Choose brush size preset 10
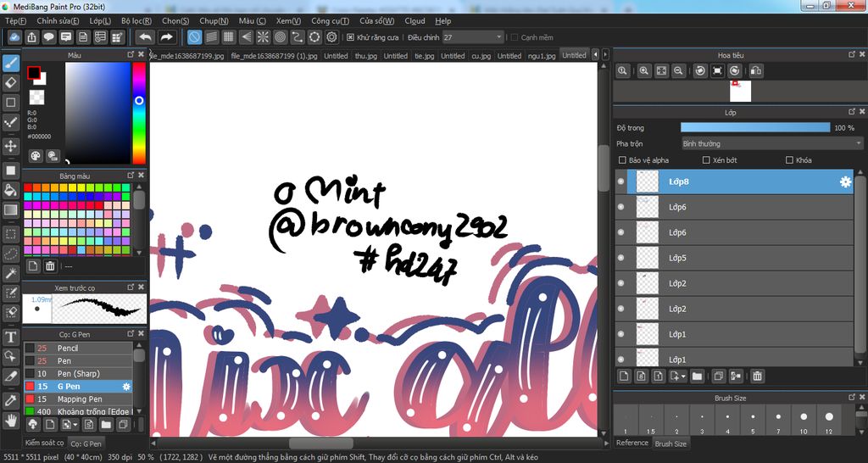 (804, 421)
